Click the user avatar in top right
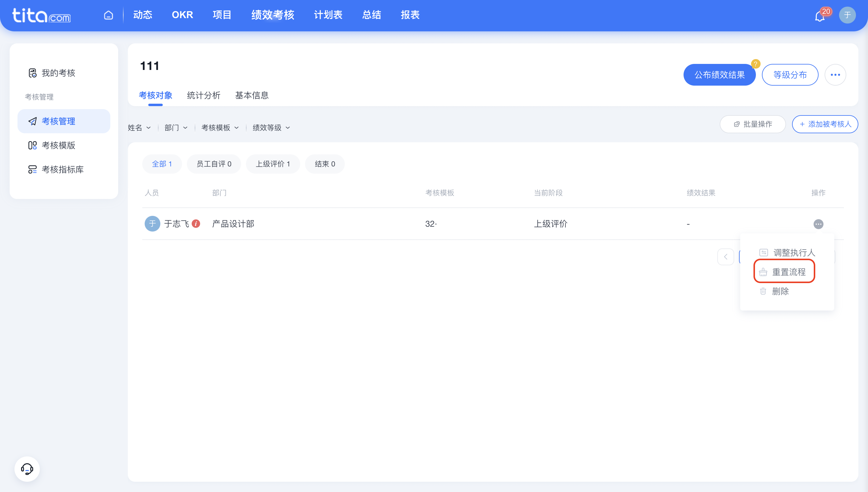This screenshot has width=868, height=492. [x=847, y=15]
